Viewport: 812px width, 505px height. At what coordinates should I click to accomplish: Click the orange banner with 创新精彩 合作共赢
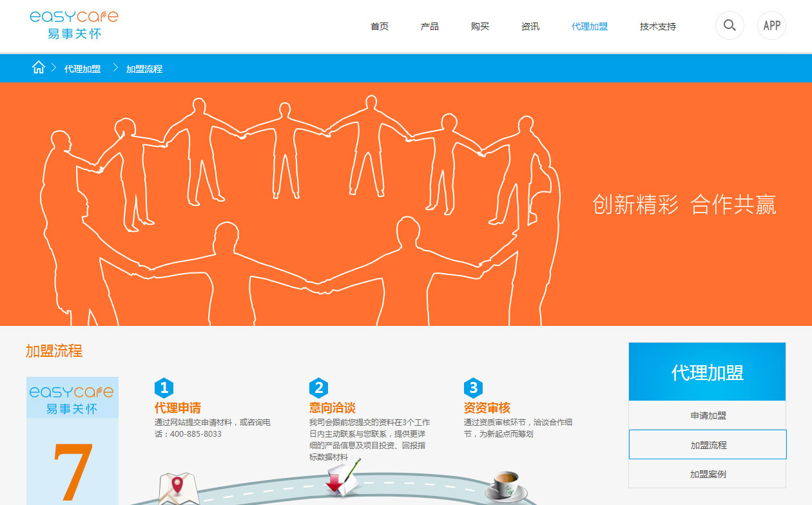406,204
